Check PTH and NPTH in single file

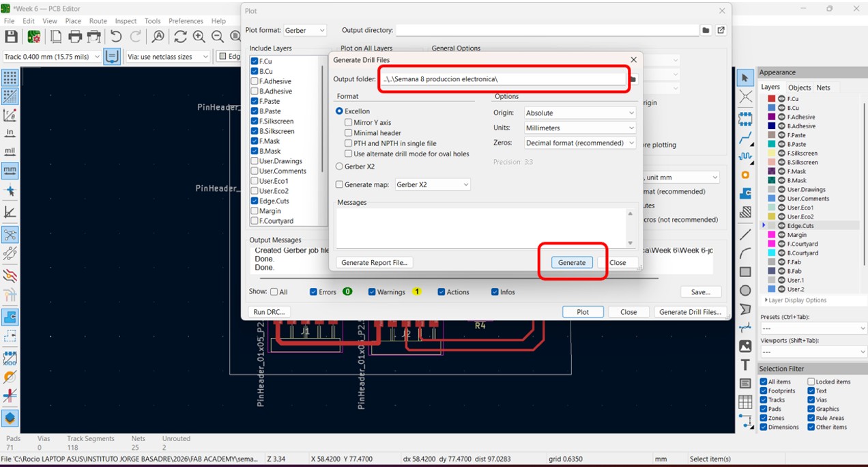(349, 143)
